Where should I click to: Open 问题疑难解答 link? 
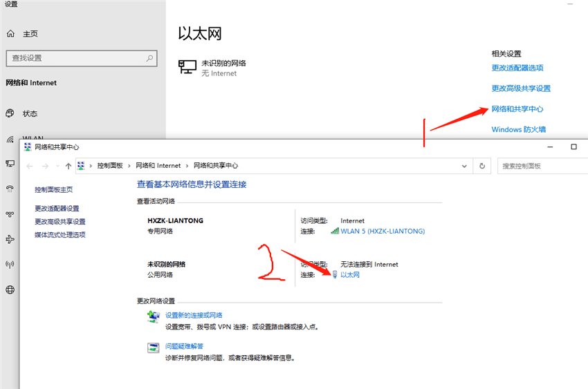184,346
